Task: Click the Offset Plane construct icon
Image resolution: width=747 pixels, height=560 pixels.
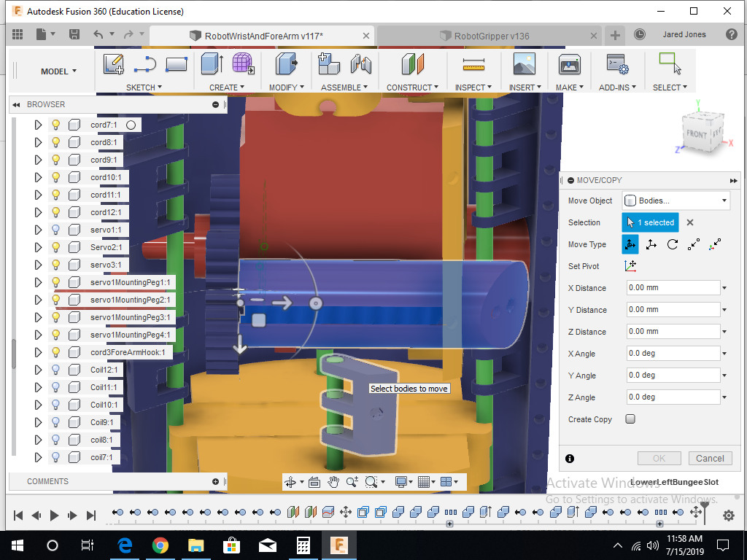Action: pos(413,64)
